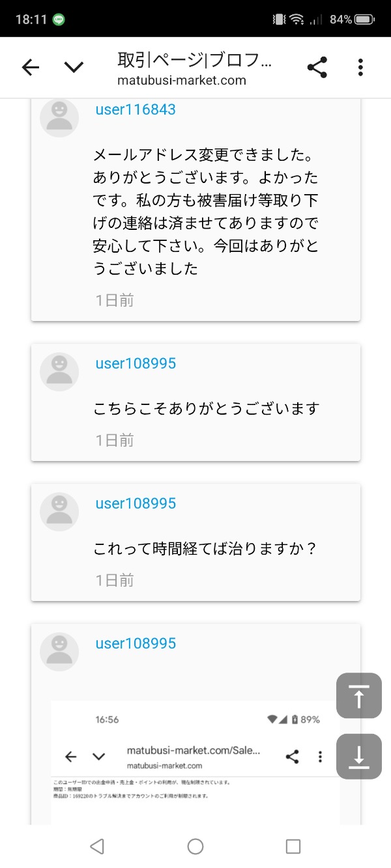The height and width of the screenshot is (868, 391).
Task: Open user116843 profile link
Action: coord(136,109)
